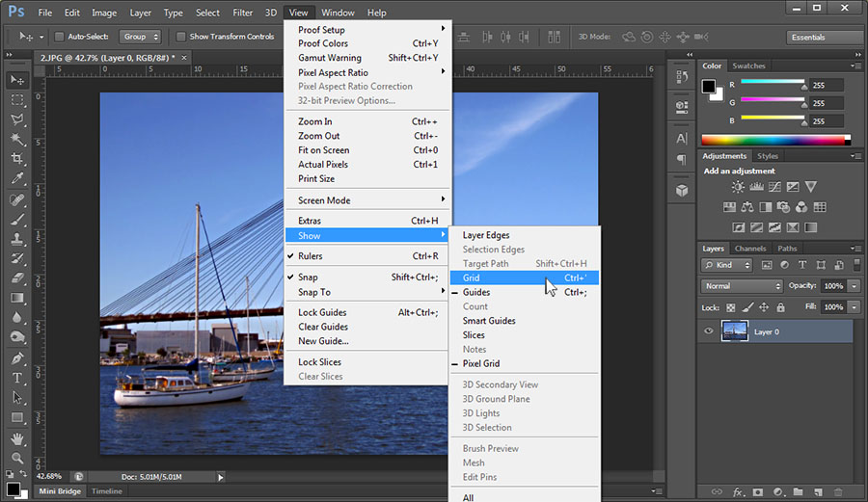Open the Essentials workspace dropdown
The height and width of the screenshot is (502, 868).
pos(825,38)
